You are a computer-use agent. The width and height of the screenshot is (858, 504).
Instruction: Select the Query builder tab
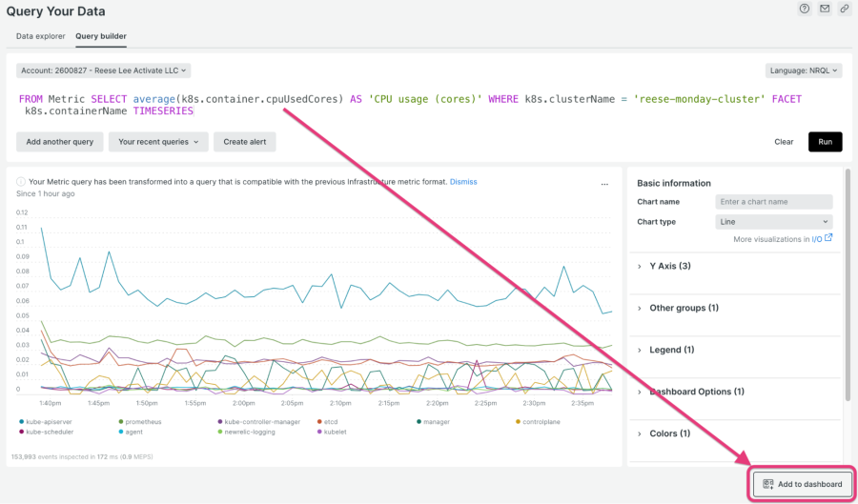[101, 36]
